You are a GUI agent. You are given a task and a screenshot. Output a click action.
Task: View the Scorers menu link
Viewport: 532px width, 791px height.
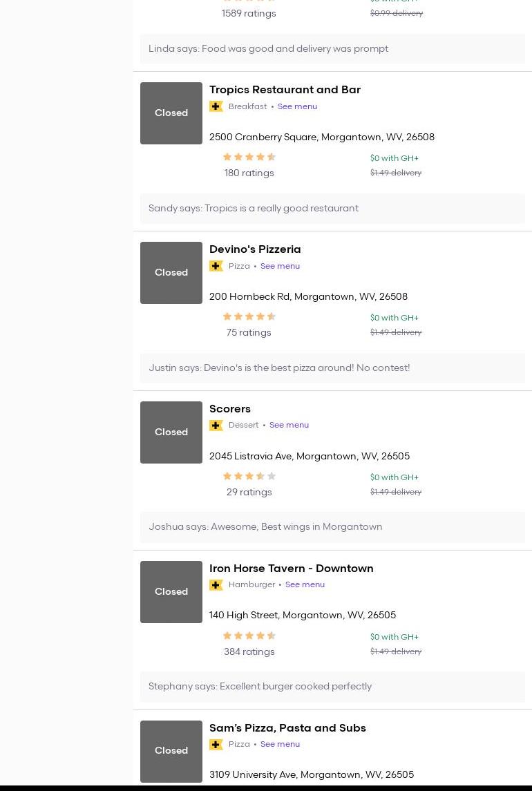click(289, 426)
